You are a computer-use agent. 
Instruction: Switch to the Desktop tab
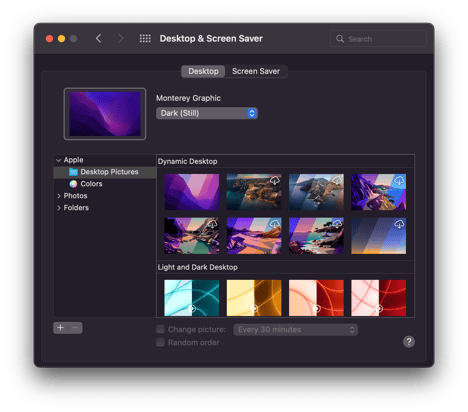[x=203, y=71]
